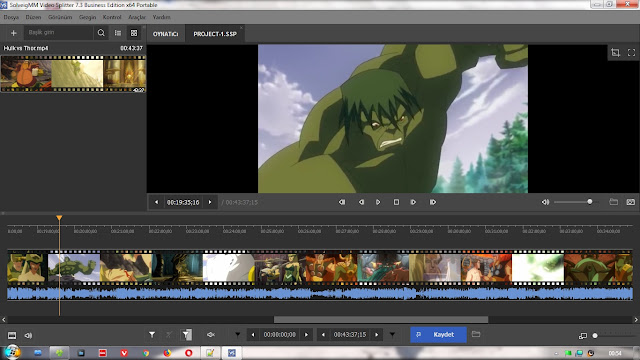
Task: Click the title search input field
Action: [x=59, y=33]
